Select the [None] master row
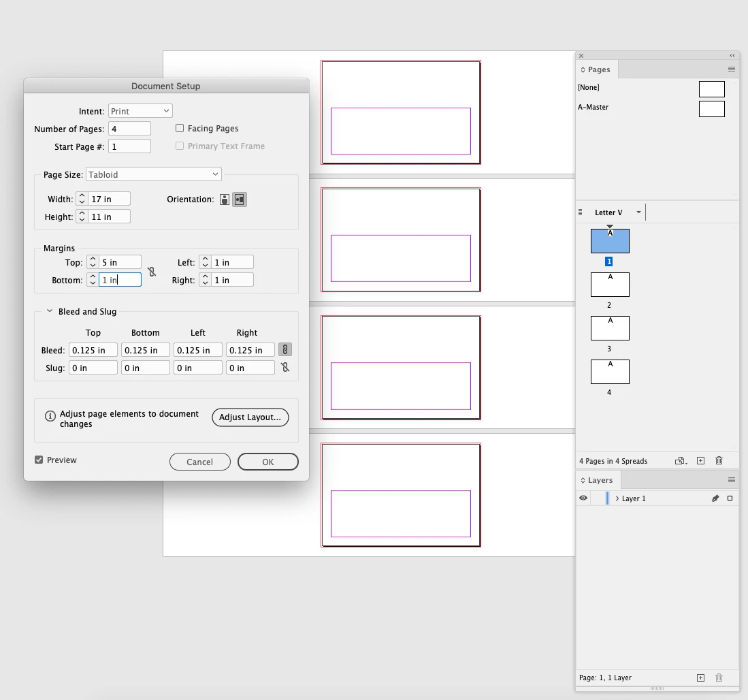The width and height of the screenshot is (748, 700). [x=651, y=88]
